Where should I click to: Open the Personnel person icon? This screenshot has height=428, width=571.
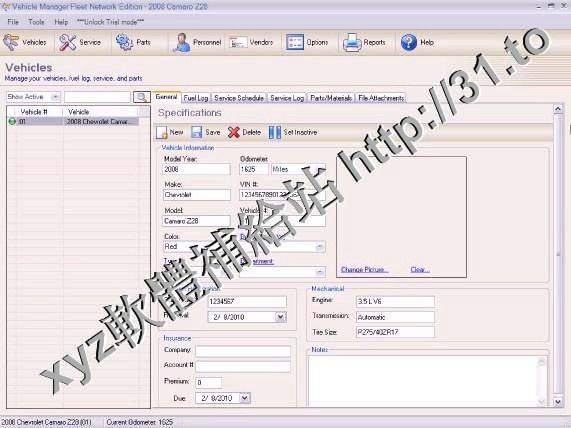(181, 43)
